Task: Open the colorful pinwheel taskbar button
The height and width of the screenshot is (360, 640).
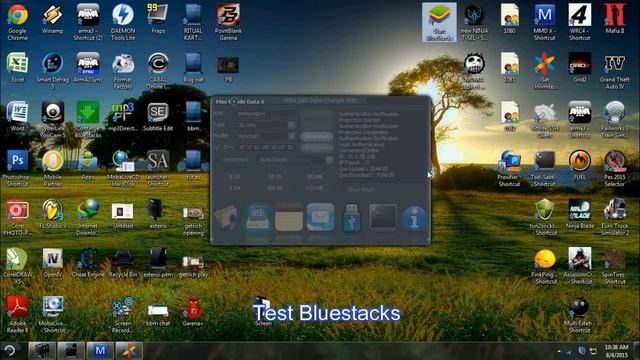Action: pyautogui.click(x=129, y=351)
